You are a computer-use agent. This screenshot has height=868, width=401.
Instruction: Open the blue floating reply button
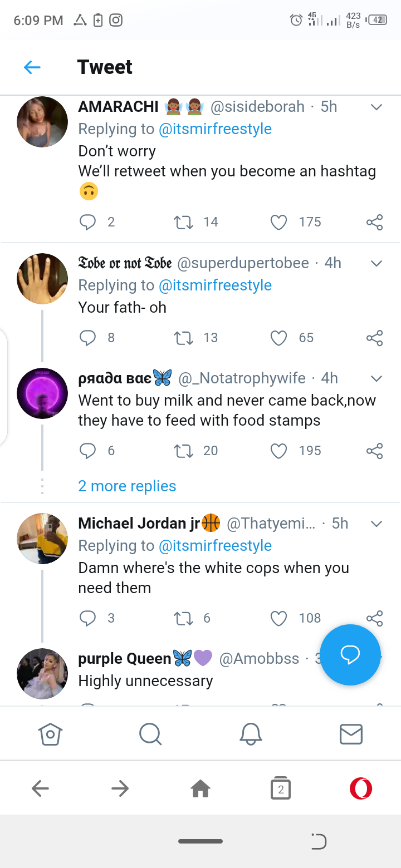pos(350,654)
